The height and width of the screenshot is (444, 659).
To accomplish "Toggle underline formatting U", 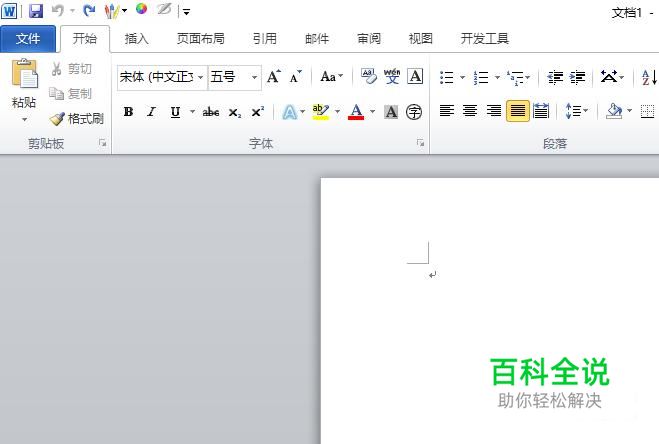I will pos(175,112).
